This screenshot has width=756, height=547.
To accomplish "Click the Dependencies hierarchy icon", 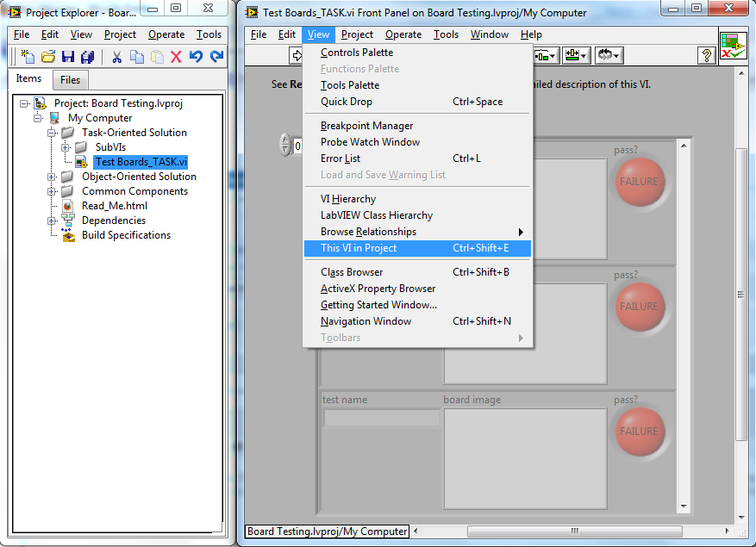I will [x=68, y=221].
